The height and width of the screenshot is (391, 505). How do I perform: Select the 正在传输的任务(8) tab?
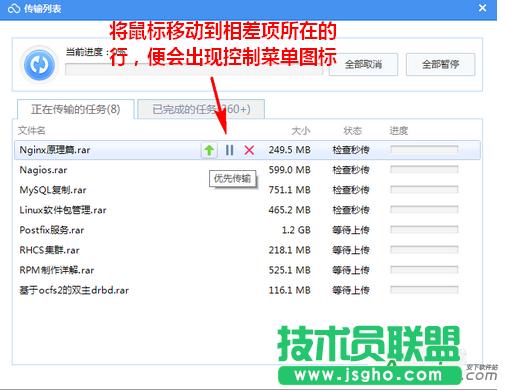point(76,109)
